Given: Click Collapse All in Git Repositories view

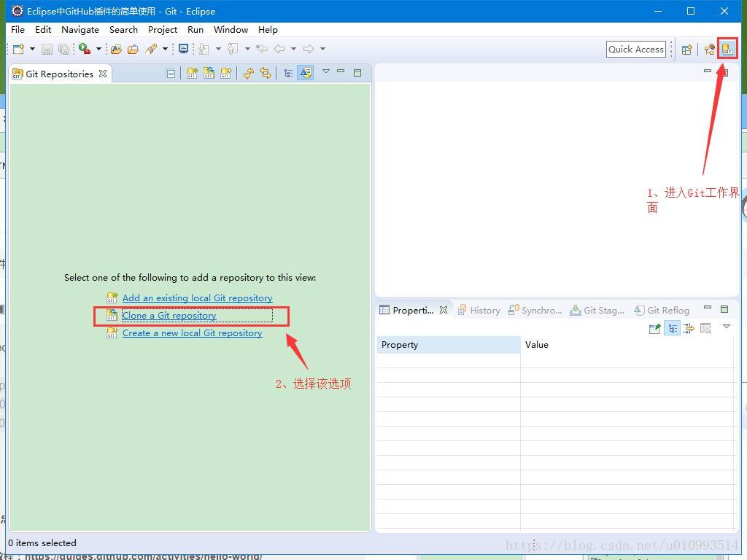Looking at the screenshot, I should click(x=171, y=74).
